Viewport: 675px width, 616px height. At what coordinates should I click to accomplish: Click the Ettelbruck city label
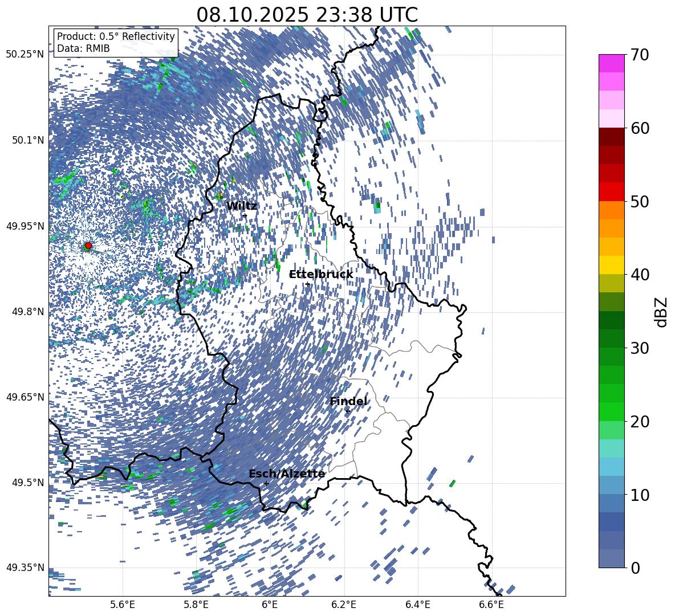coord(321,275)
